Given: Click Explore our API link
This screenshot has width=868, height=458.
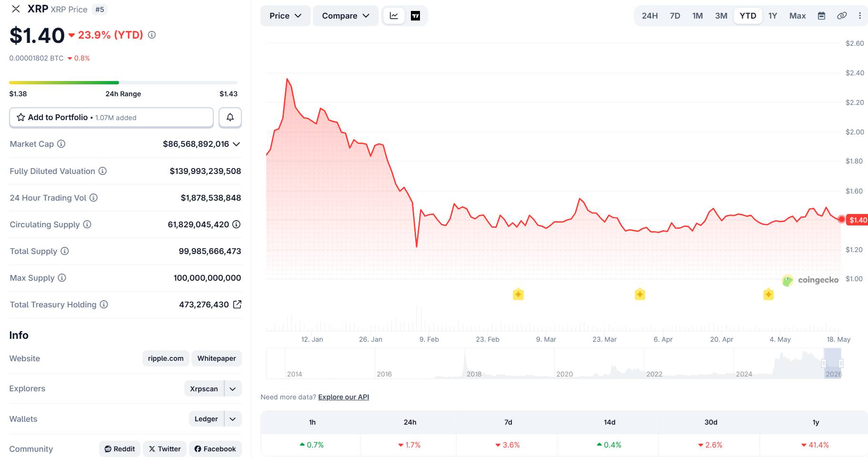Looking at the screenshot, I should click(x=344, y=397).
